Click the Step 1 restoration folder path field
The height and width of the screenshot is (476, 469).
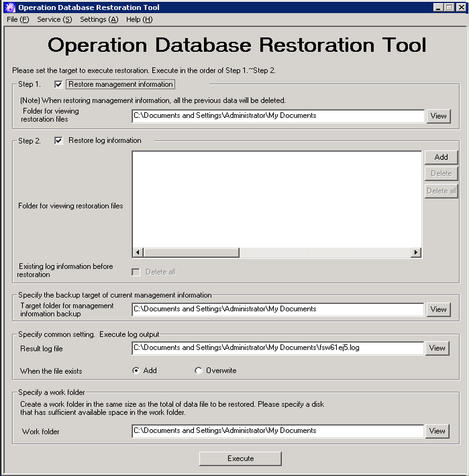coord(278,116)
